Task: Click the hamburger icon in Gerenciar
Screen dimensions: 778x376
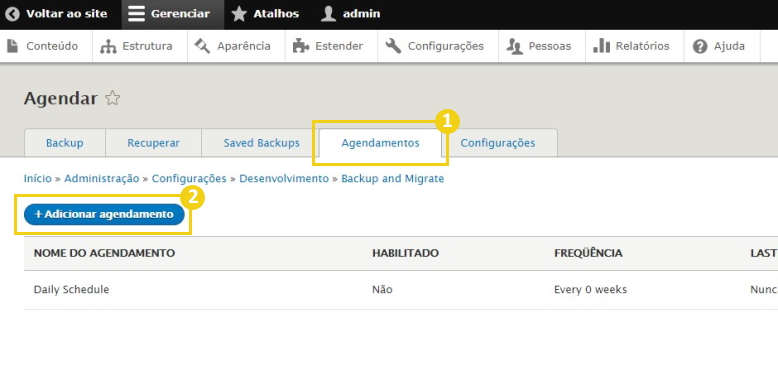Action: pyautogui.click(x=136, y=14)
